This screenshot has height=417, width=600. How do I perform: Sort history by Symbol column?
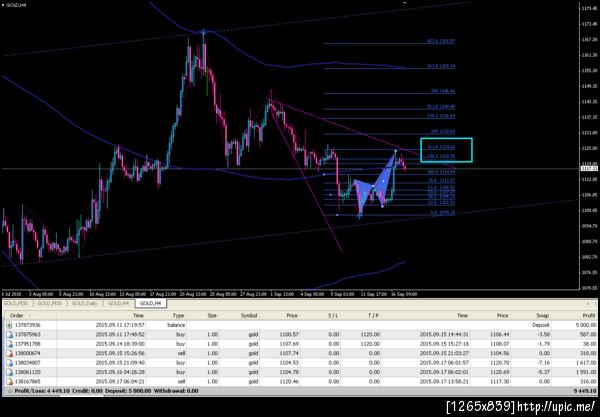point(249,316)
